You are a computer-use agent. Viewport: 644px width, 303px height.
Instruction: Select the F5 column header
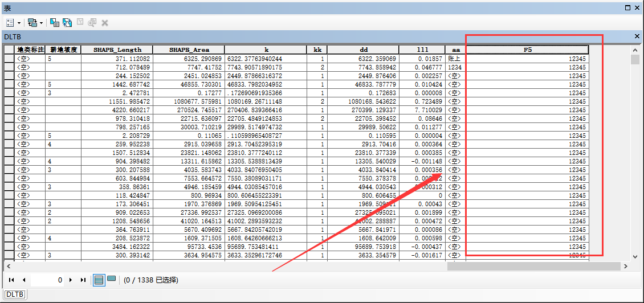[527, 50]
